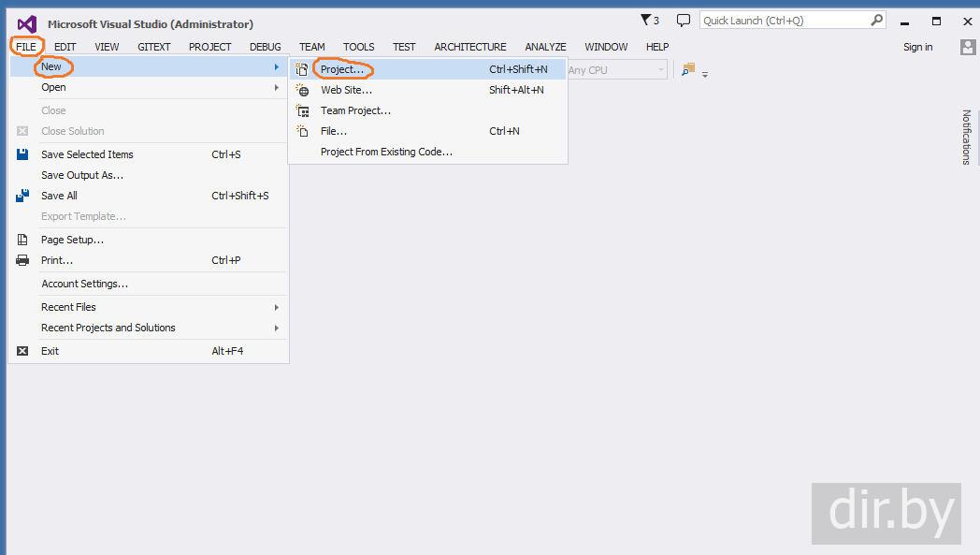Open the DEBUG menu
Screen dimensions: 980x555
click(265, 47)
